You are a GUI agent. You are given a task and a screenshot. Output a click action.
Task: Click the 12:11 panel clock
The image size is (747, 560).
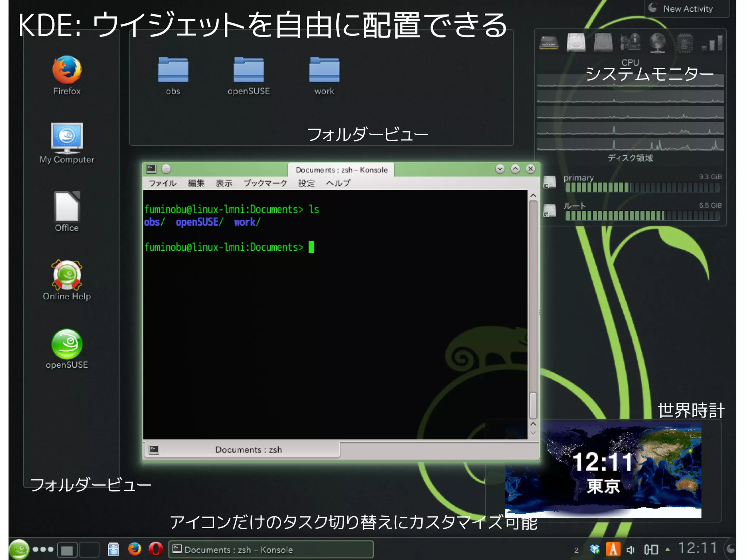click(698, 548)
